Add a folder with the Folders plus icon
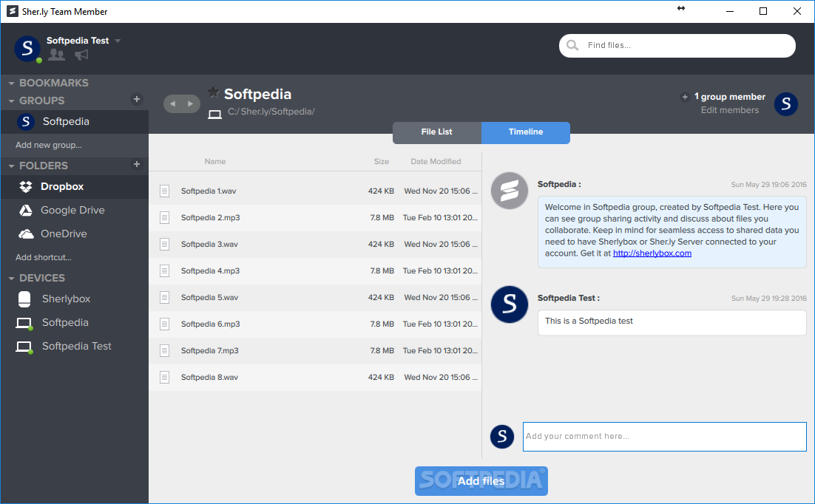Screen dimensions: 815x504 137,164
